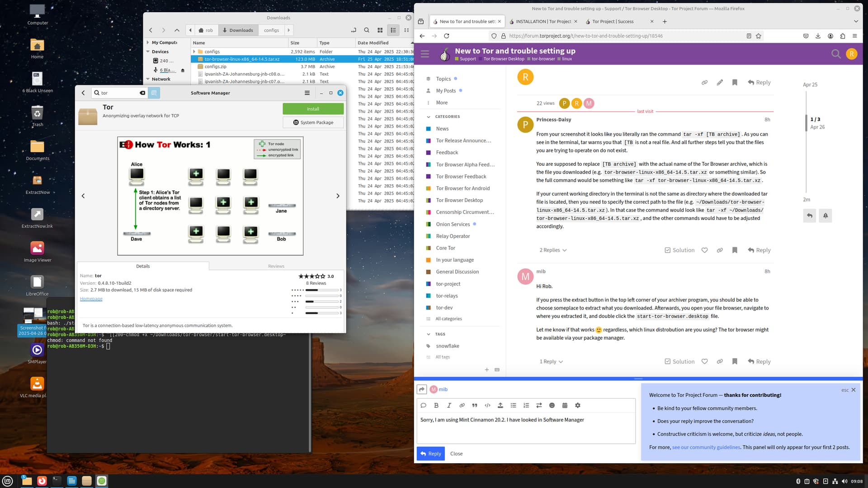Like mib's post with the heart icon
868x488 pixels.
coord(704,361)
